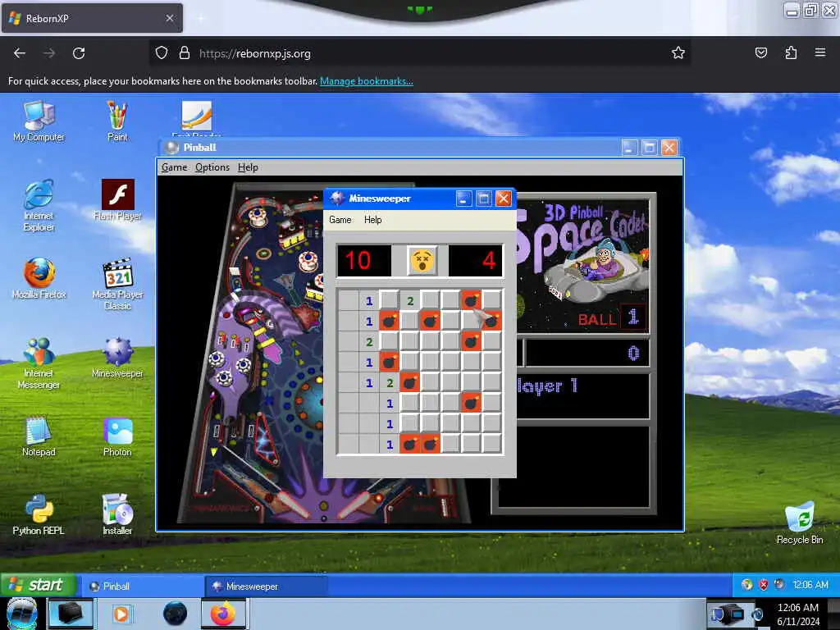Click the 6/11/2024 date in the bottom taskbar
840x630 pixels.
point(797,622)
